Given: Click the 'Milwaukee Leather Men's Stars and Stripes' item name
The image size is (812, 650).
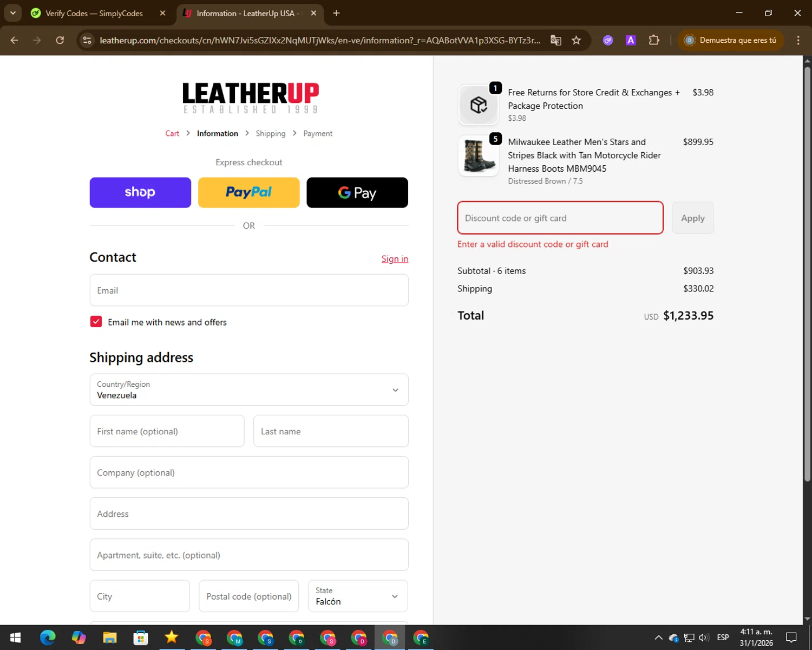Looking at the screenshot, I should pyautogui.click(x=584, y=155).
